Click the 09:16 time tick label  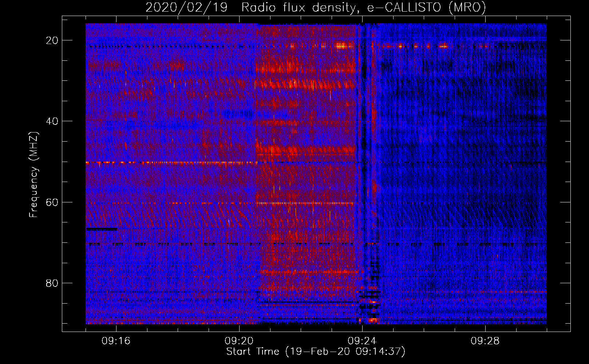point(116,341)
